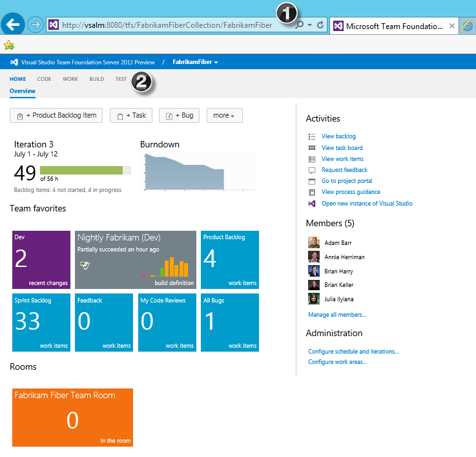Image resolution: width=476 pixels, height=457 pixels.
Task: Open the address bar dropdown arrow
Action: (x=309, y=25)
